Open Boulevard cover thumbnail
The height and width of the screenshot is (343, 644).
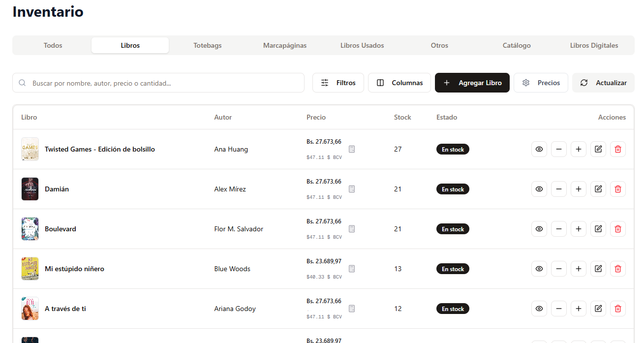click(30, 229)
